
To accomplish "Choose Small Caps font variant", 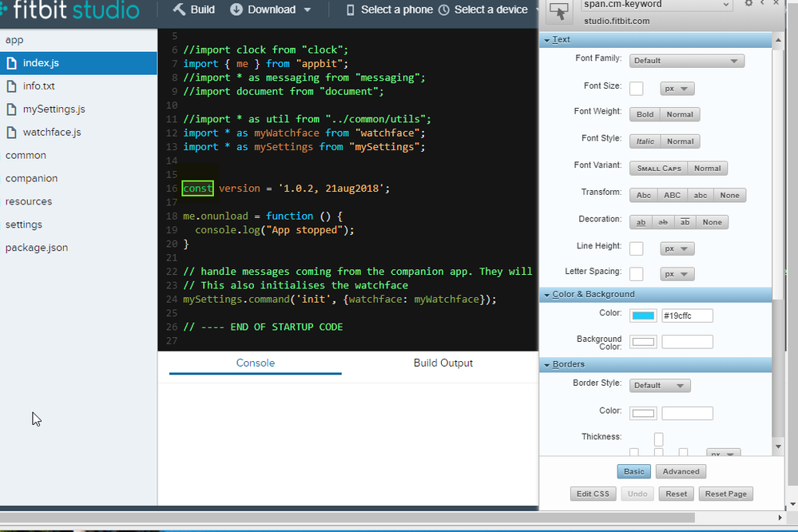I will [659, 169].
